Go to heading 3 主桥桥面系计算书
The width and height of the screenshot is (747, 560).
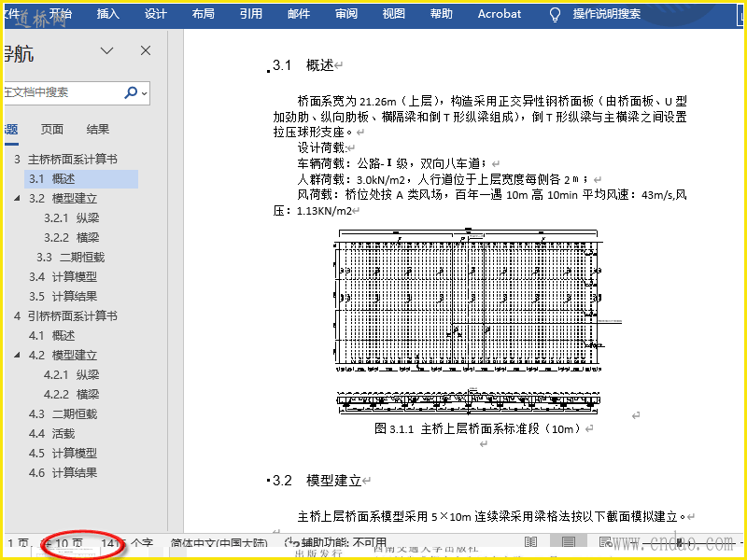(x=65, y=159)
